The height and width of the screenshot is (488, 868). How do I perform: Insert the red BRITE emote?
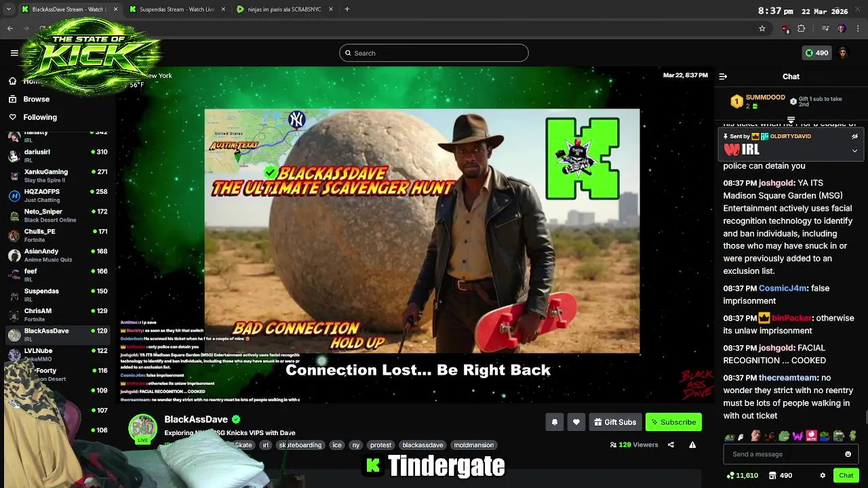coord(811,436)
